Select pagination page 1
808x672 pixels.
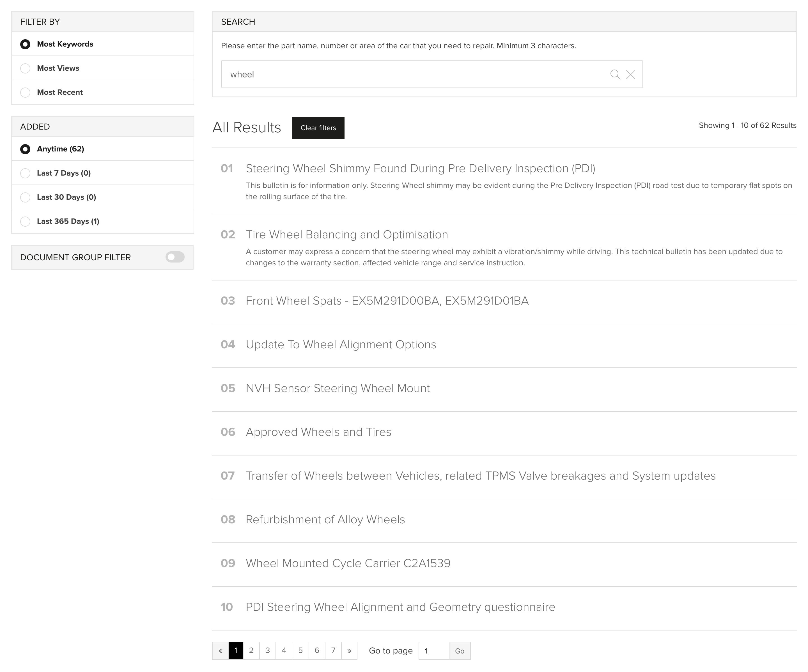(x=236, y=651)
